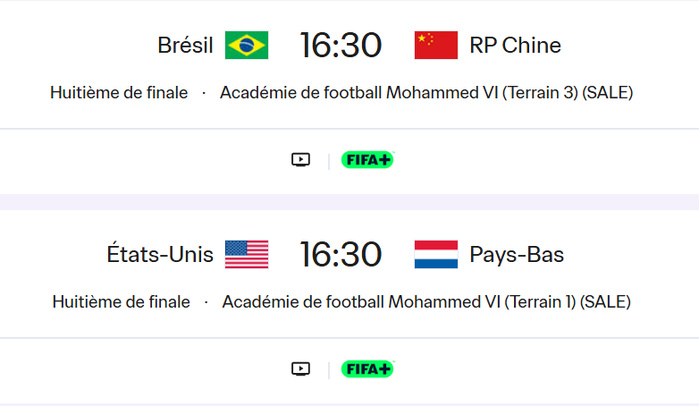Click the China flag icon
Screen dimensions: 699x406
tap(436, 45)
